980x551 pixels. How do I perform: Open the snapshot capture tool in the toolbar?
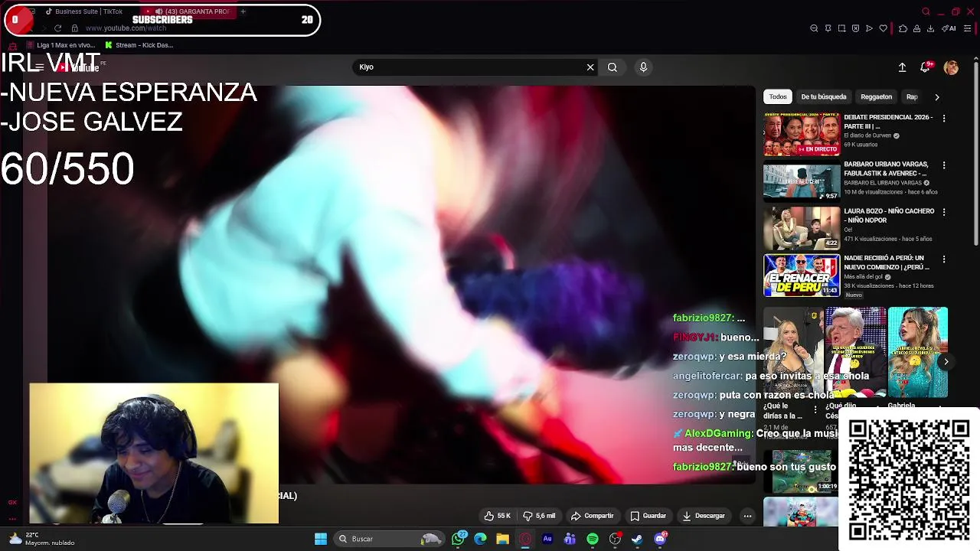(x=841, y=28)
